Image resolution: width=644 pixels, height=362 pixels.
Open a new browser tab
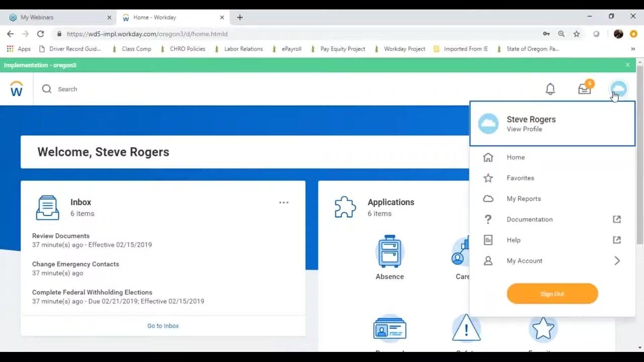240,17
